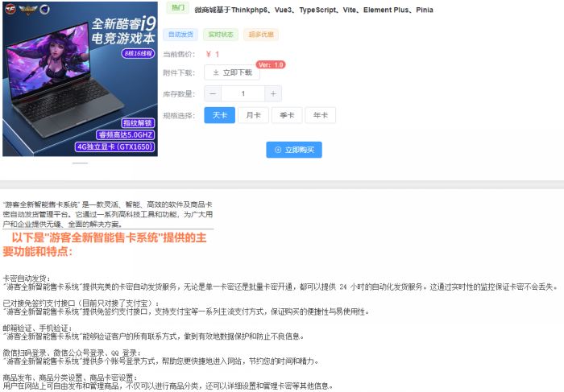Click the 自动发货 tag

click(x=180, y=35)
